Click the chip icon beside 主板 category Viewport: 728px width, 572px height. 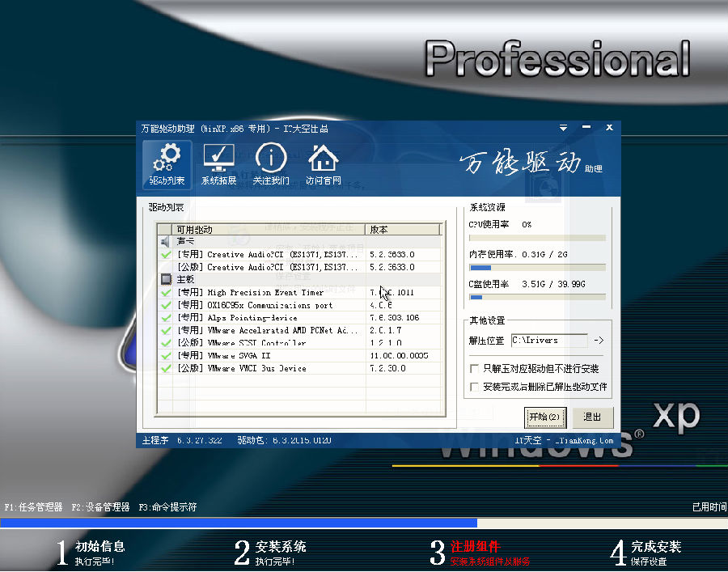click(167, 279)
